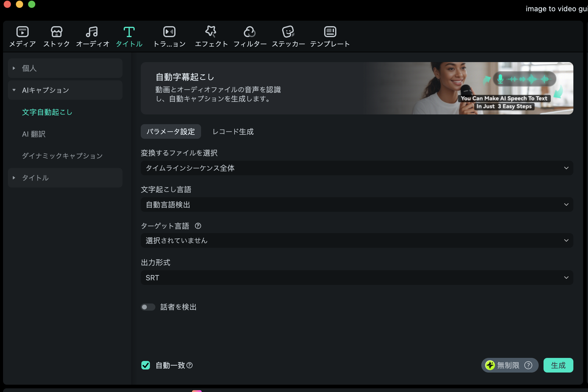
Task: Open the 出力形式 SRT dropdown
Action: pyautogui.click(x=355, y=277)
